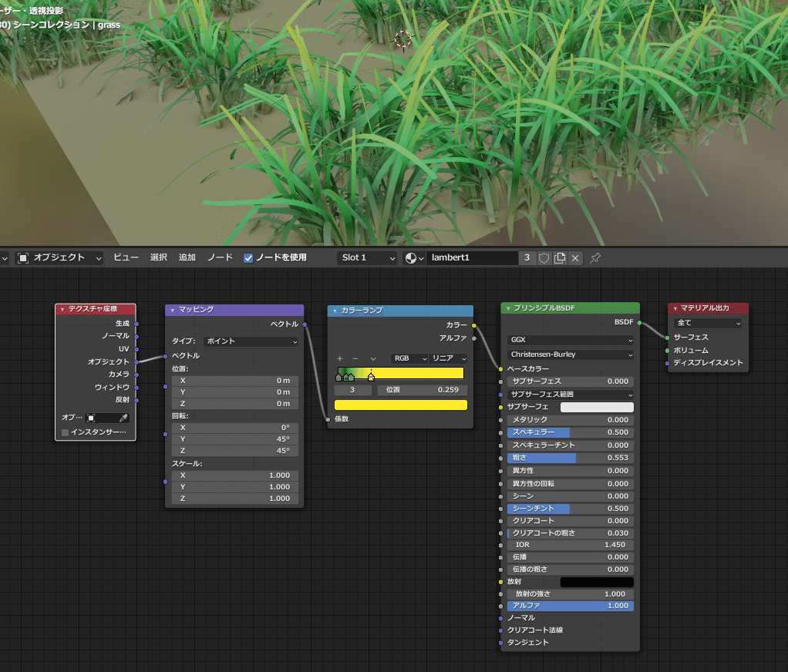Unlink lambert1 with the X button

[575, 257]
